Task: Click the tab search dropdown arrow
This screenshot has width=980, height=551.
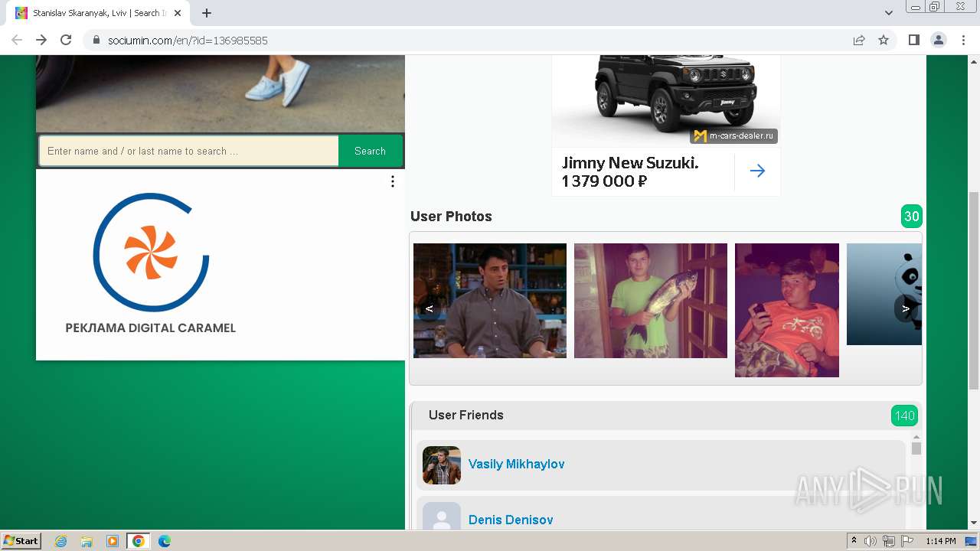Action: 889,13
